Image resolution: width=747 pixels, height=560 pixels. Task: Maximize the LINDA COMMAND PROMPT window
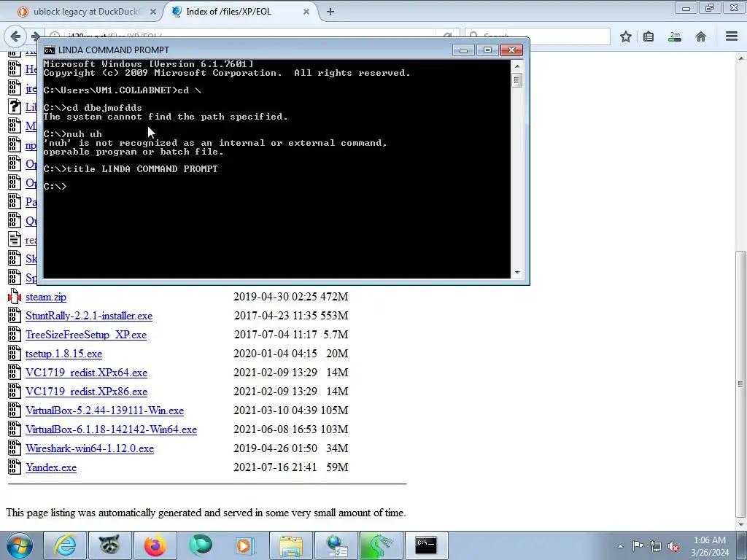pos(487,50)
